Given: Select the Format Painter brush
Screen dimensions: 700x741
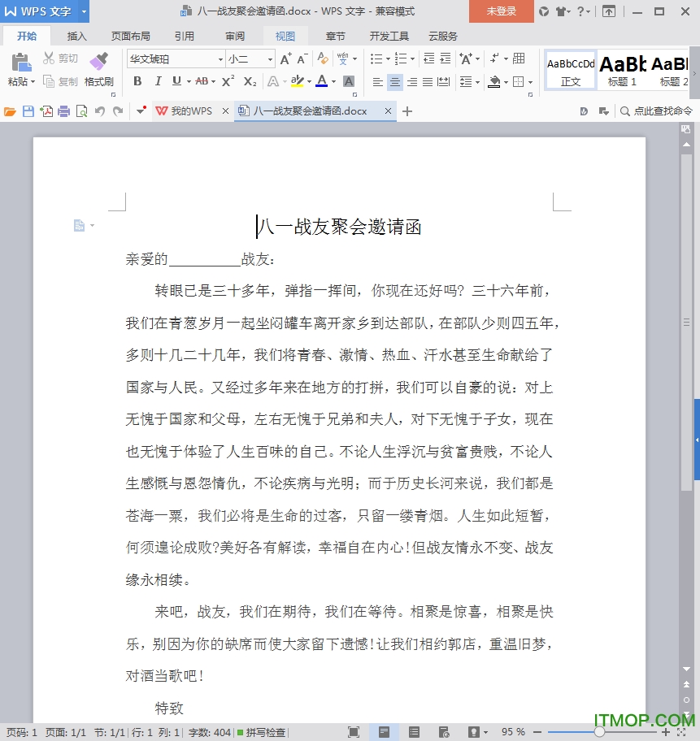Looking at the screenshot, I should 99,62.
